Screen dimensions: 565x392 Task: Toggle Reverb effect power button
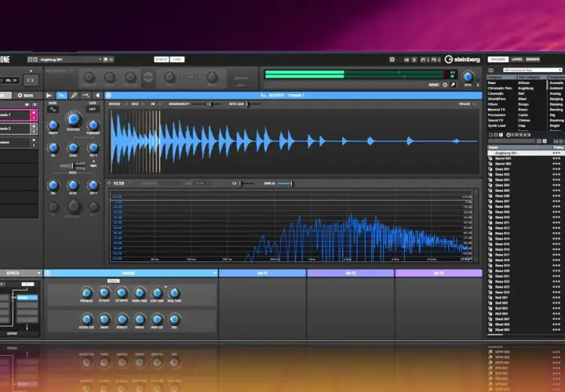[48, 273]
